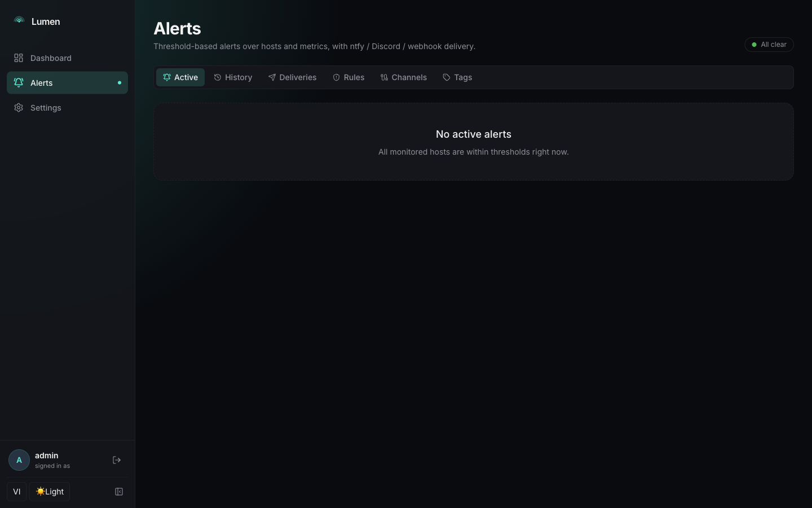Click the Channels sliders icon
The height and width of the screenshot is (508, 812).
pos(384,77)
